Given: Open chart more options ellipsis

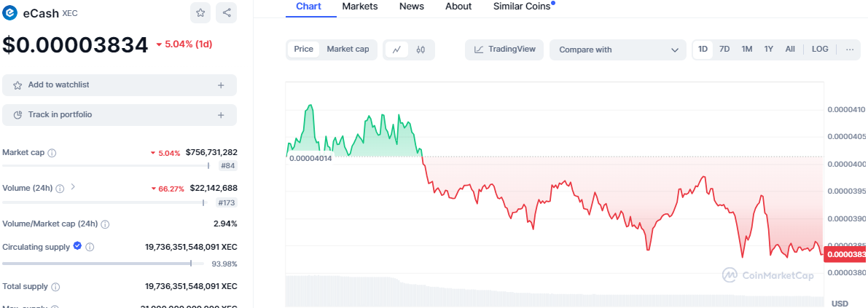Looking at the screenshot, I should (x=850, y=50).
